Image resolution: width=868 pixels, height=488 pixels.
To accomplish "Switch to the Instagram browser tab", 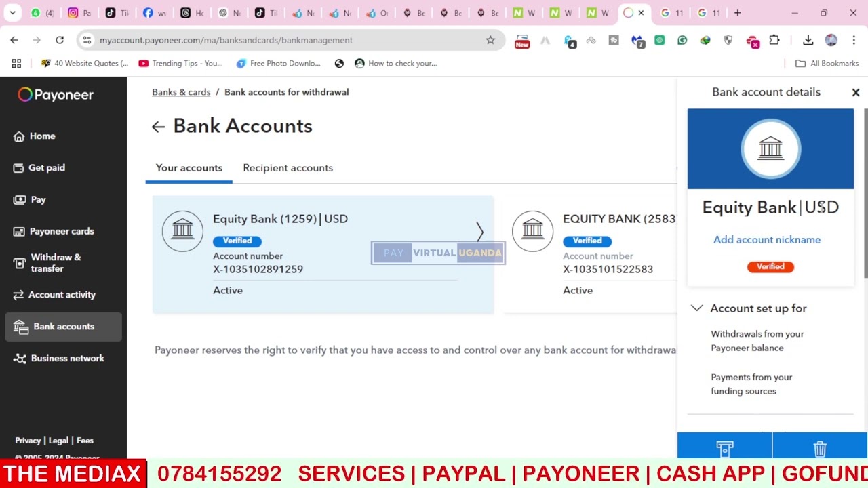I will pos(79,13).
